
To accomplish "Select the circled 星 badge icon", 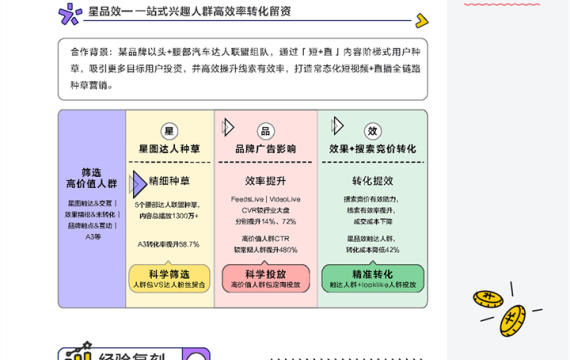I will click(x=169, y=131).
